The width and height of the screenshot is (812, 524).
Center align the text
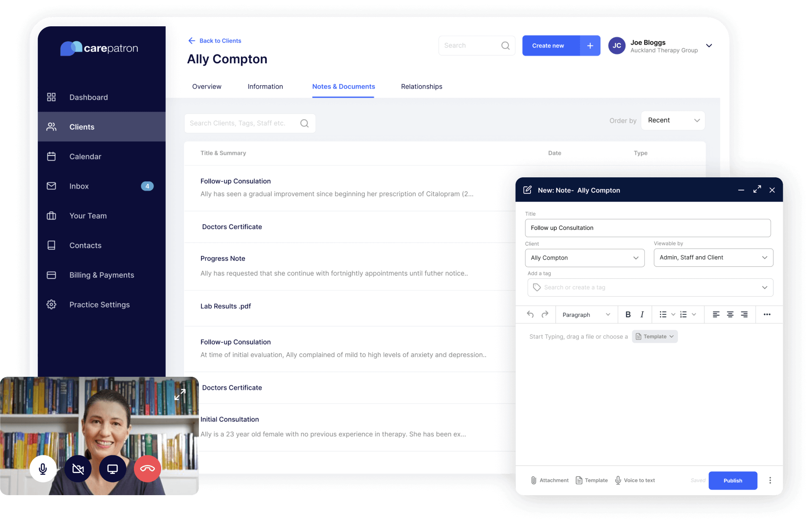pos(730,314)
